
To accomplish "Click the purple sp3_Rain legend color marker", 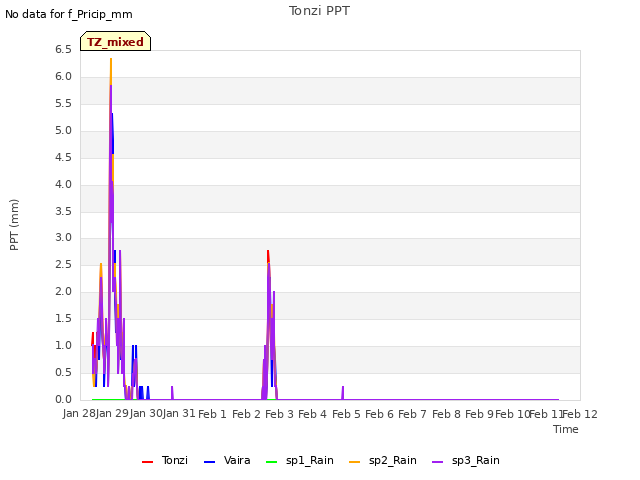I will pyautogui.click(x=438, y=462).
